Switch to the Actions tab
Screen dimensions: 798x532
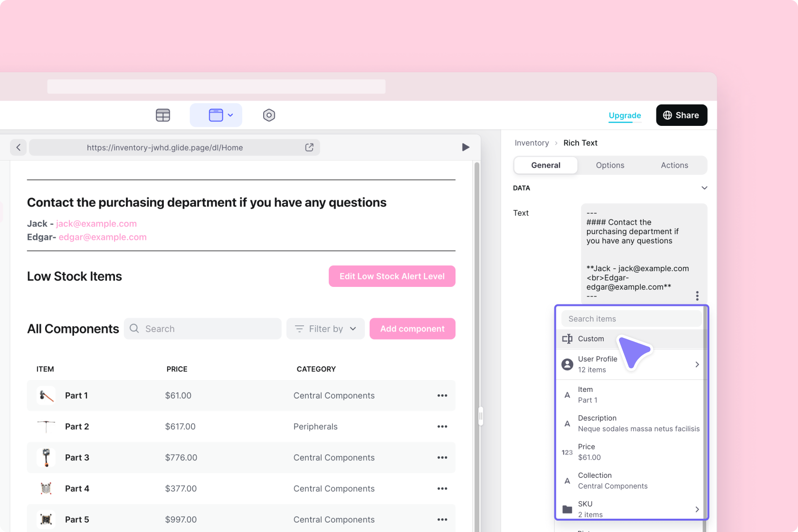click(674, 165)
